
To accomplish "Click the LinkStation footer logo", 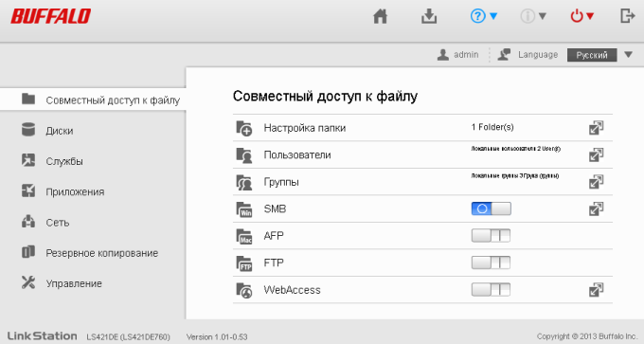I will pyautogui.click(x=43, y=335).
